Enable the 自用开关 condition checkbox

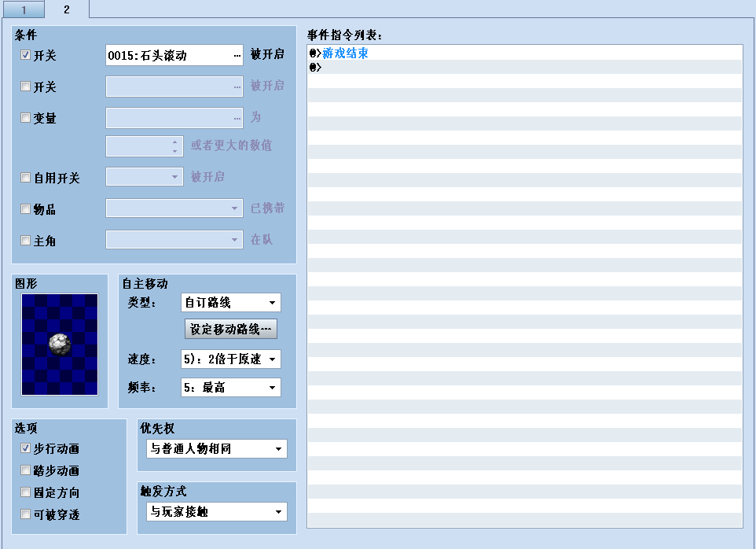26,178
